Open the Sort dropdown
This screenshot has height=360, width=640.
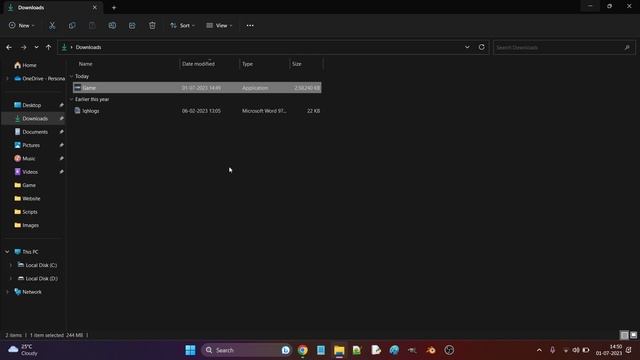[182, 25]
